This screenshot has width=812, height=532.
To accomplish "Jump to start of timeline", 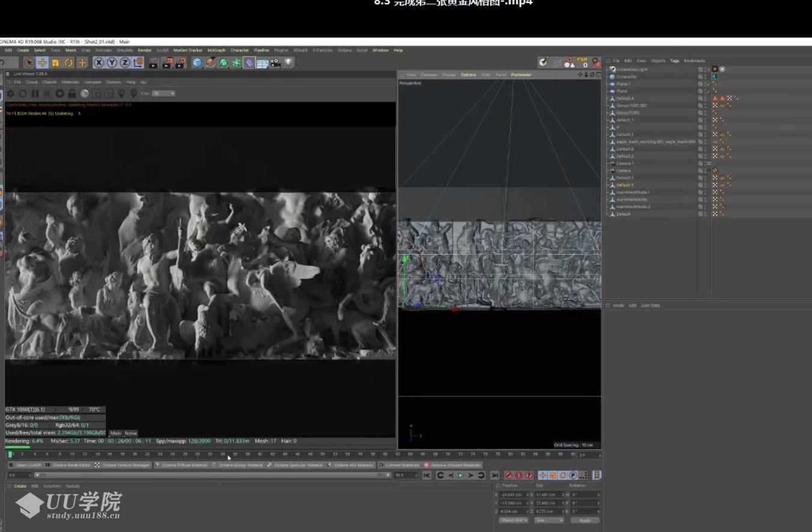I will (426, 475).
